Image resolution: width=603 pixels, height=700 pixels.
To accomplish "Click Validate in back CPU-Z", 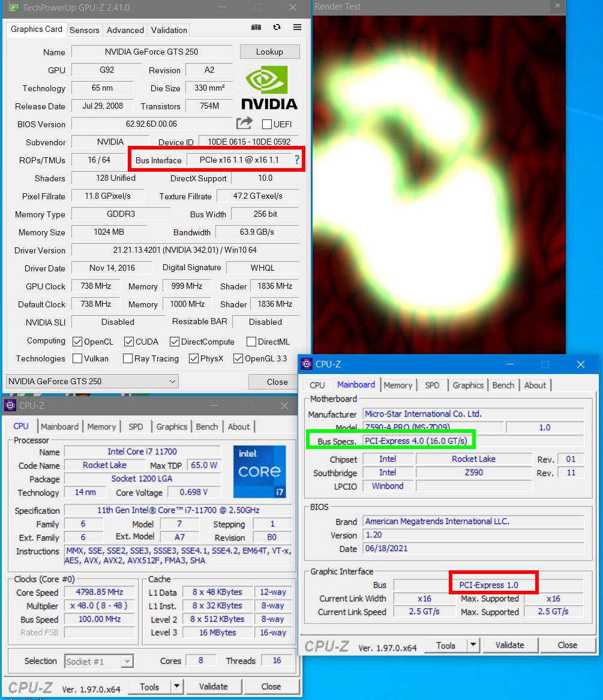I will [214, 686].
